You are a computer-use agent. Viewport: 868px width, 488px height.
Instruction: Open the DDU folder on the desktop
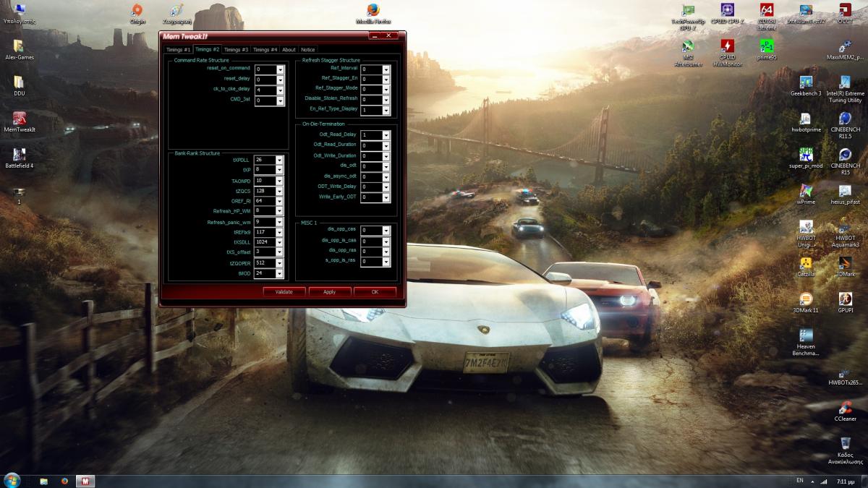click(20, 85)
